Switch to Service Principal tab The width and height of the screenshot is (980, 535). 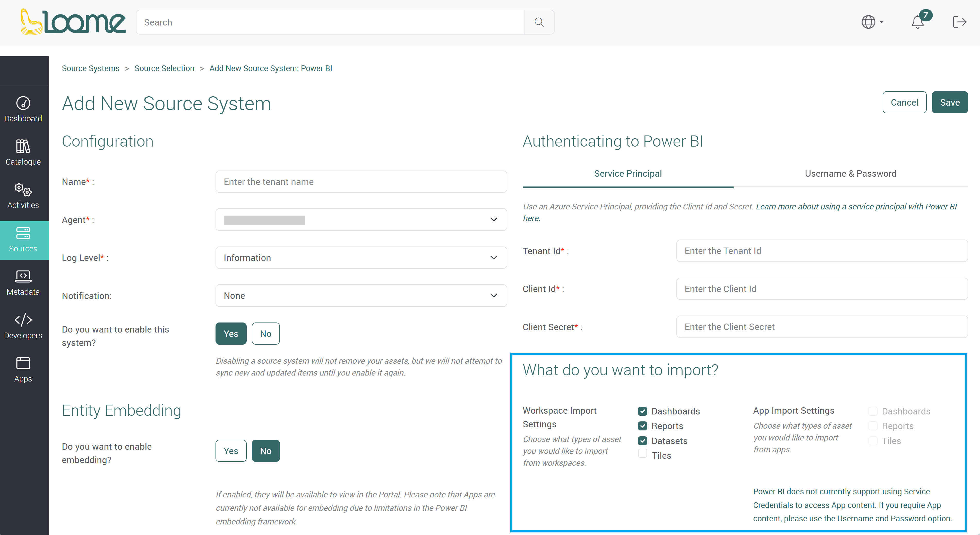pyautogui.click(x=628, y=174)
